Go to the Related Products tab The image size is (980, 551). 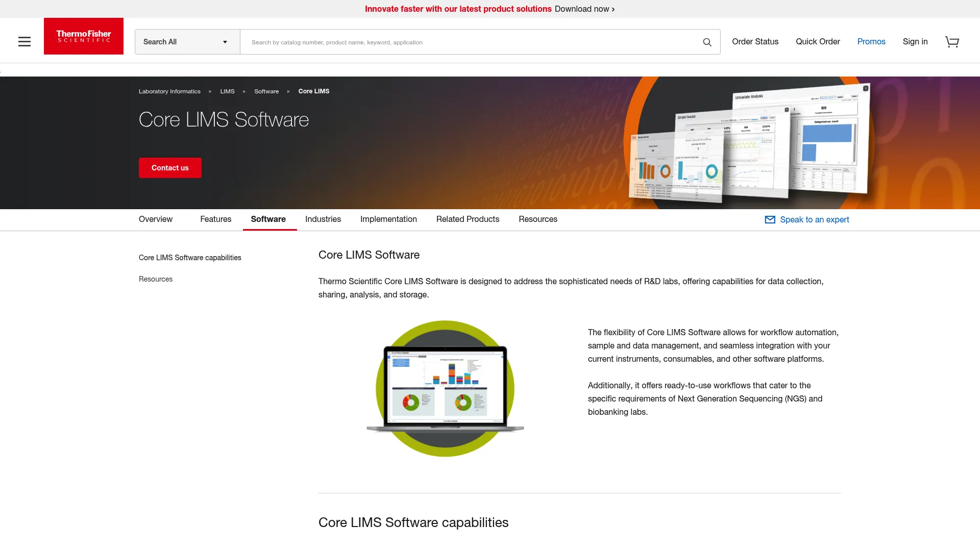pyautogui.click(x=468, y=219)
